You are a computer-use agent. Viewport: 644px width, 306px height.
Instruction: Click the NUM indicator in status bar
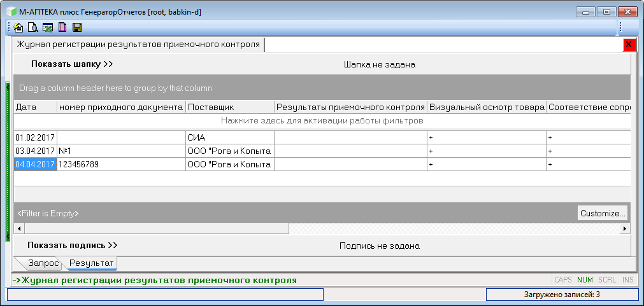tap(585, 280)
